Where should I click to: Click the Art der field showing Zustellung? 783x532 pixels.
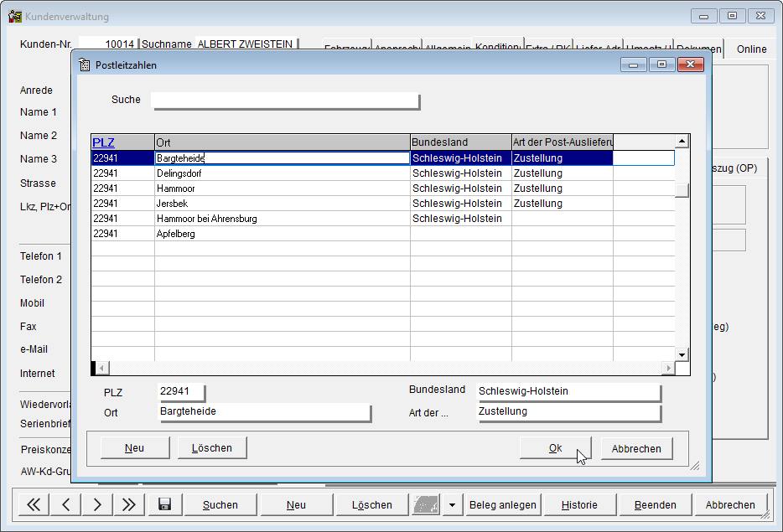pos(569,412)
